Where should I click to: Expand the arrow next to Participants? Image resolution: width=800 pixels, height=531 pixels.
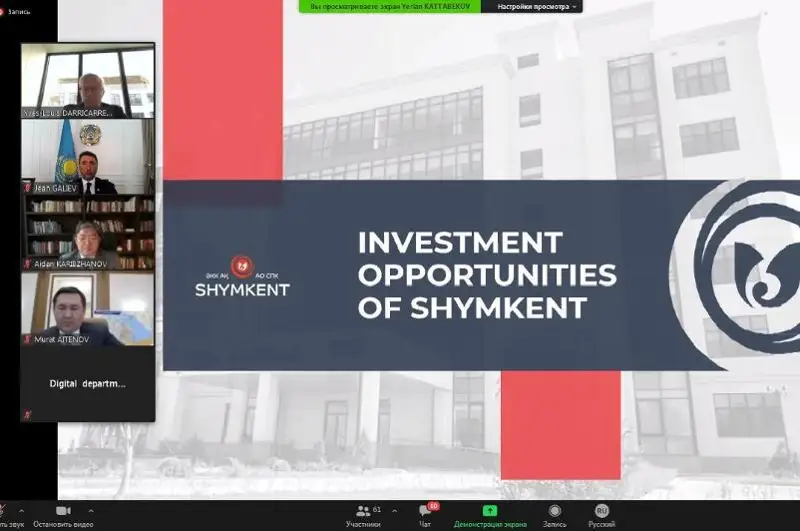coord(394,511)
